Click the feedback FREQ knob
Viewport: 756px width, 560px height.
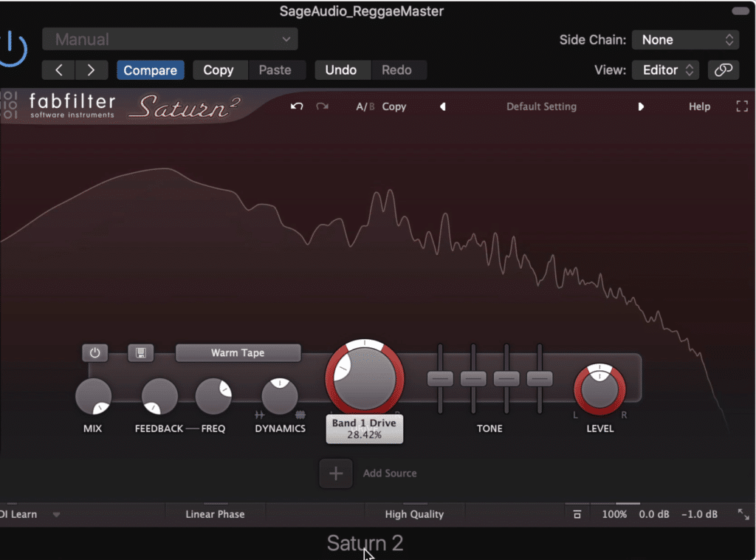[213, 397]
